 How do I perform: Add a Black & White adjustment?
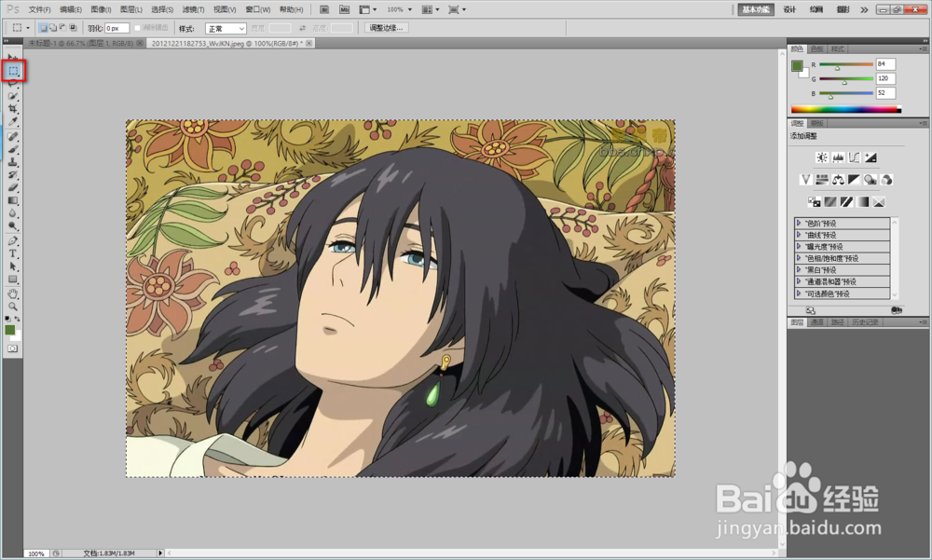click(x=854, y=180)
